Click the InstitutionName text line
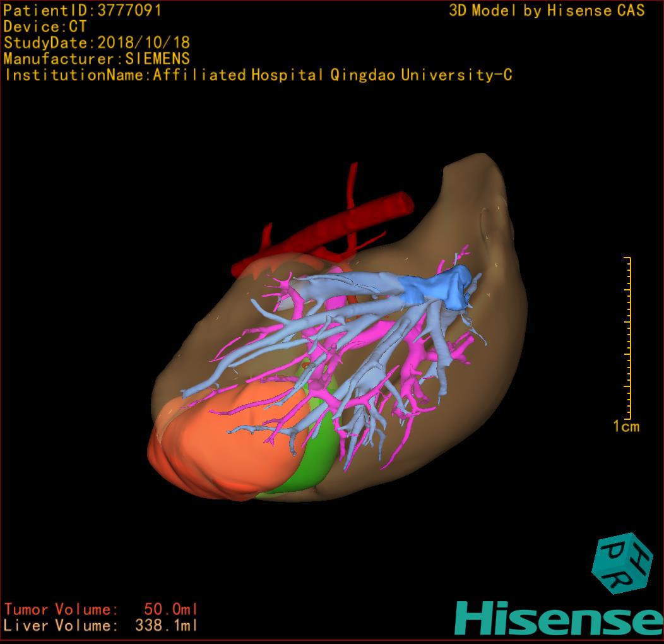This screenshot has height=644, width=664. pos(258,75)
